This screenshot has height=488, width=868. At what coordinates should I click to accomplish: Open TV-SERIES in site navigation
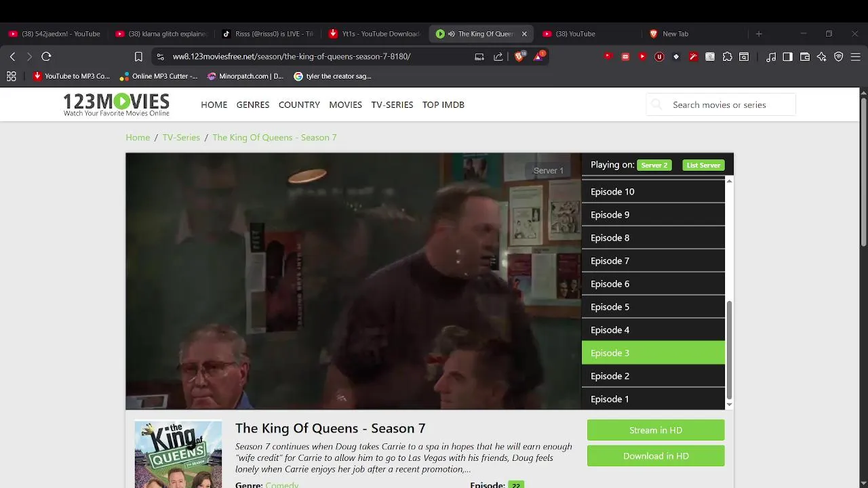point(392,104)
